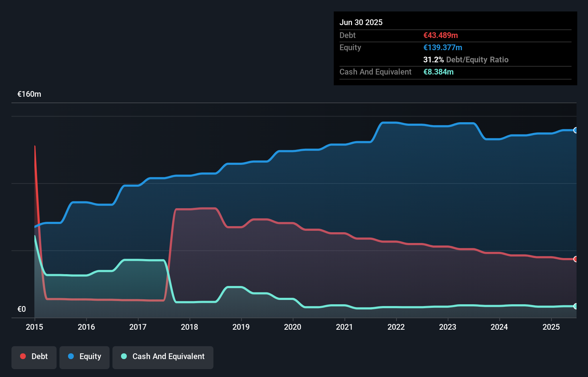Click the €8.384m Cash And Equivalent value
The height and width of the screenshot is (377, 588).
click(x=439, y=72)
